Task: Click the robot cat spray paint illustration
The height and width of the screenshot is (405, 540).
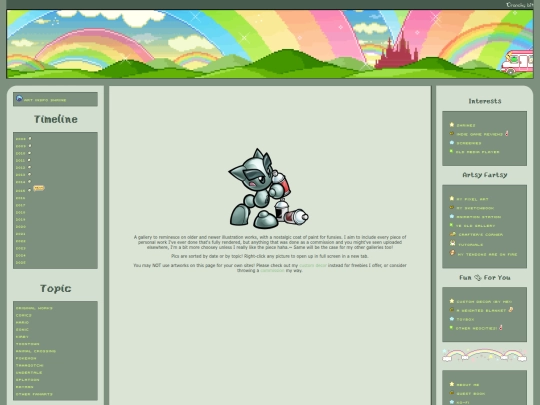Action: pyautogui.click(x=269, y=189)
